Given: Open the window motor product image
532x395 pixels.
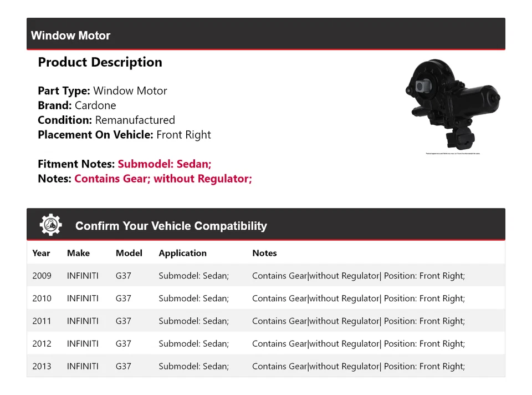Looking at the screenshot, I should 453,104.
